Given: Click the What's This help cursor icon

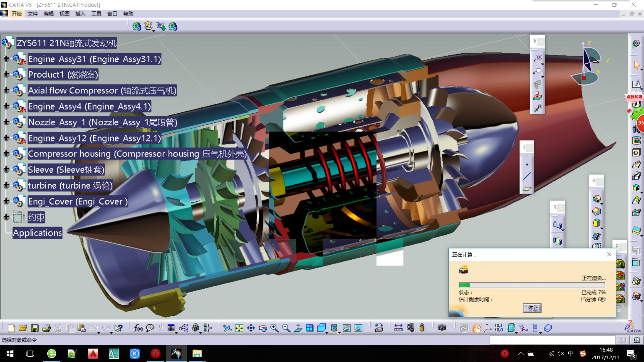Looking at the screenshot, I should pos(118,328).
